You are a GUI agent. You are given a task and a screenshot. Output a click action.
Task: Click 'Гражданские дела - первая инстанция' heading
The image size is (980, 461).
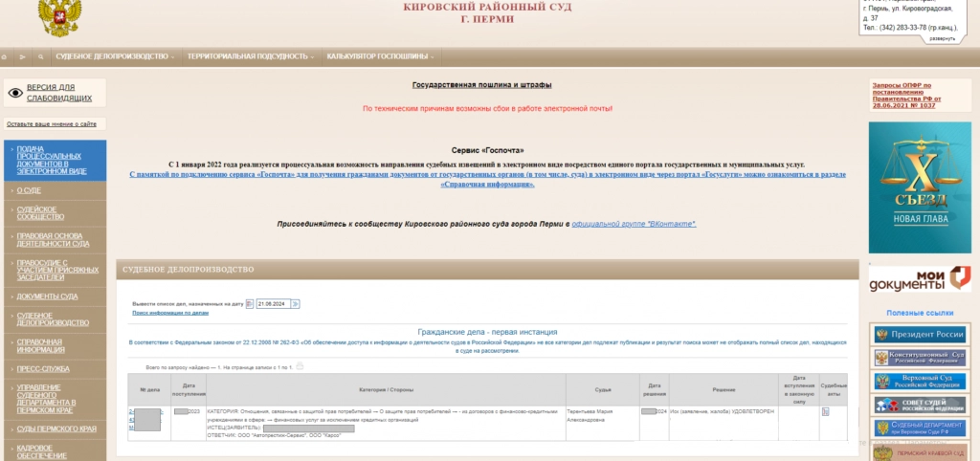pyautogui.click(x=487, y=332)
